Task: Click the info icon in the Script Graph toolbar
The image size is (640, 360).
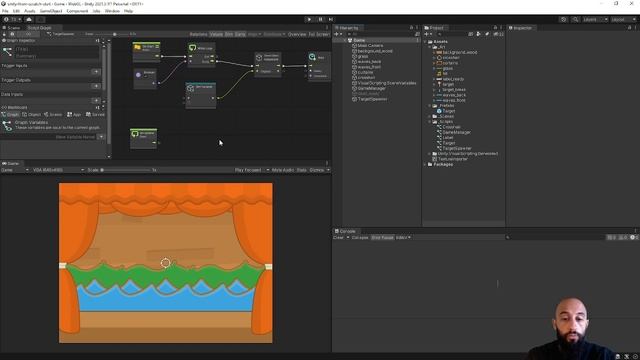Action: [12, 34]
